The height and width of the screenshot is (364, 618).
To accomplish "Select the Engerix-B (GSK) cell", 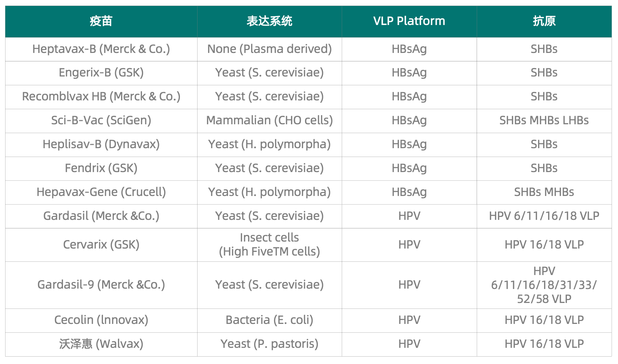I will 101,73.
